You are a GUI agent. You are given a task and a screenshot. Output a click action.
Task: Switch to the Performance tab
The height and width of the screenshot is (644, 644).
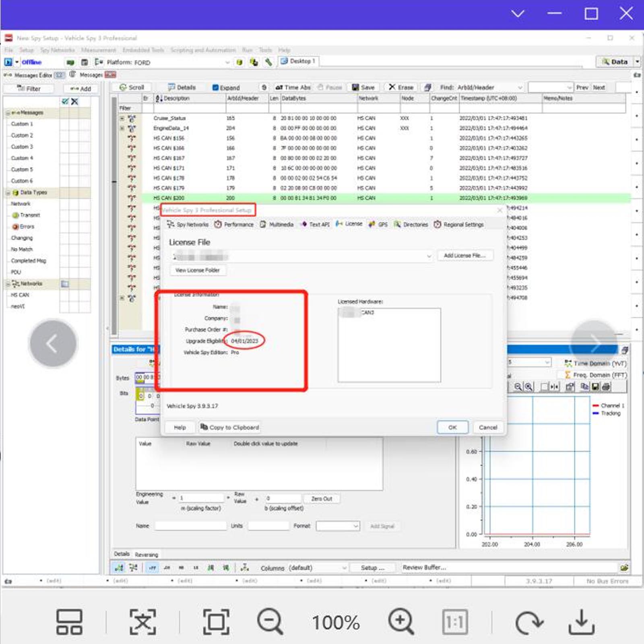pyautogui.click(x=234, y=225)
